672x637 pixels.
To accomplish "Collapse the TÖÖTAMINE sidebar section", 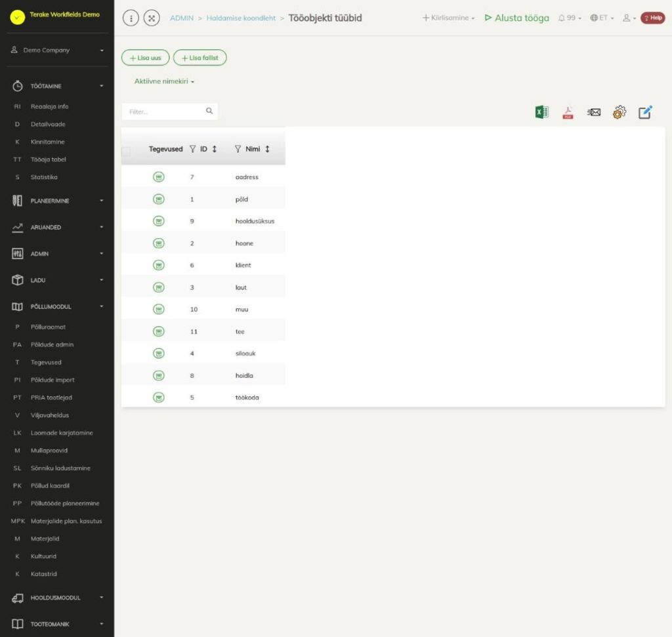I will (x=58, y=86).
